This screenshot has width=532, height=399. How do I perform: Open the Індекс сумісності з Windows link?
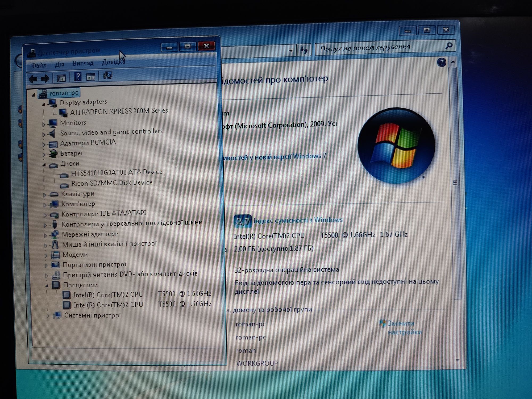pos(298,220)
